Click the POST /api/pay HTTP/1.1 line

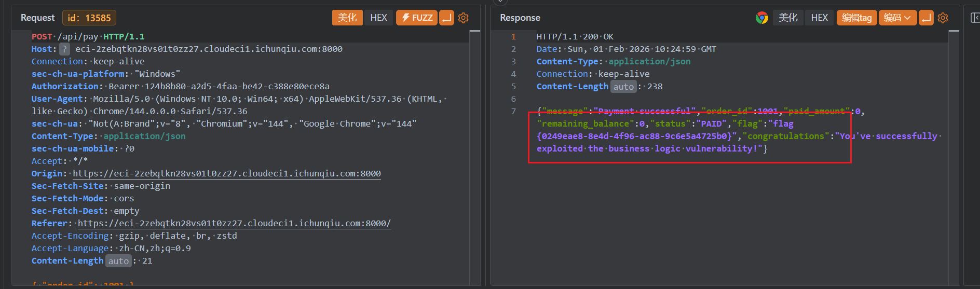coord(88,36)
